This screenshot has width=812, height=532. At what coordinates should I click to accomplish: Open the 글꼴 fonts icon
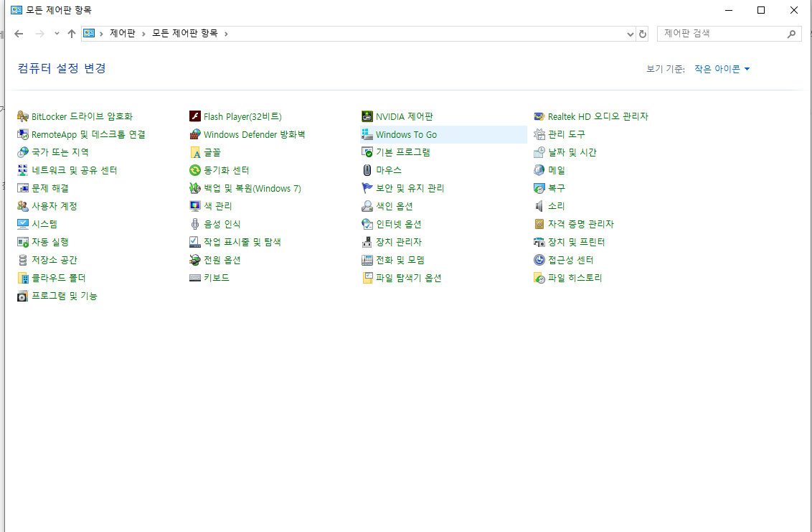(x=194, y=152)
